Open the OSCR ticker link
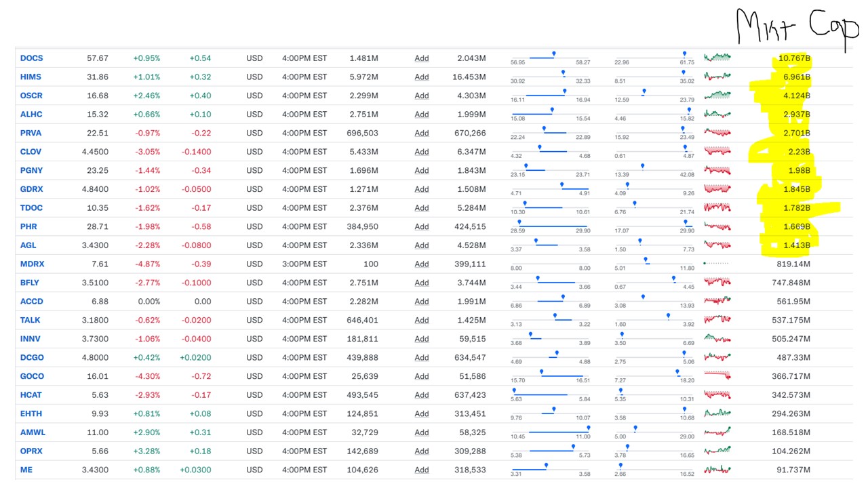Screen dimensions: 868x488 pyautogui.click(x=31, y=96)
